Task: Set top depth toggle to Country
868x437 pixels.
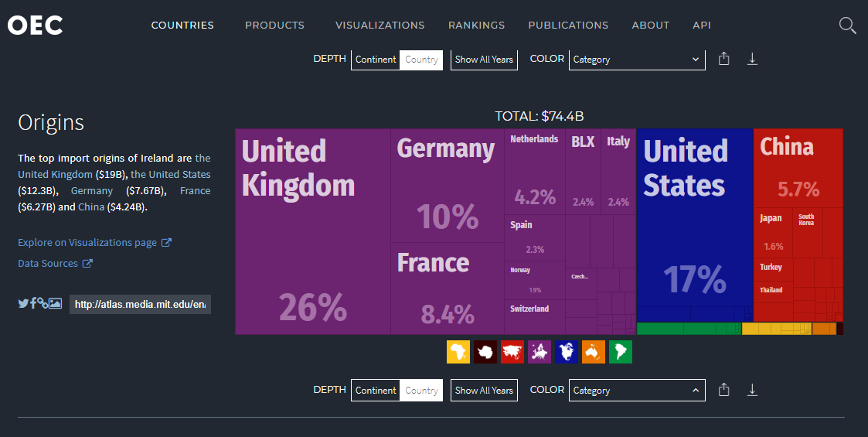Action: coord(421,60)
